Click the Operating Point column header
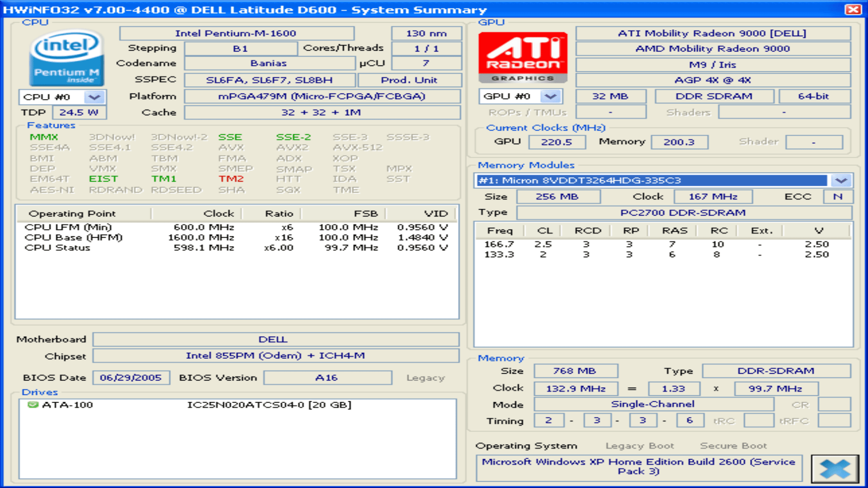868x488 pixels. pos(84,214)
